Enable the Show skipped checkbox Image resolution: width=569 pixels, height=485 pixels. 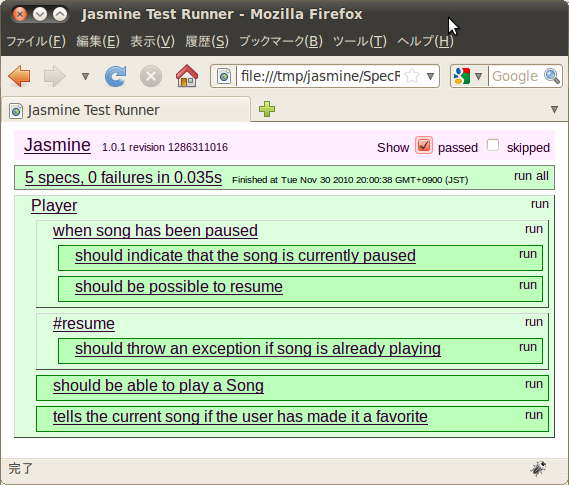click(493, 145)
